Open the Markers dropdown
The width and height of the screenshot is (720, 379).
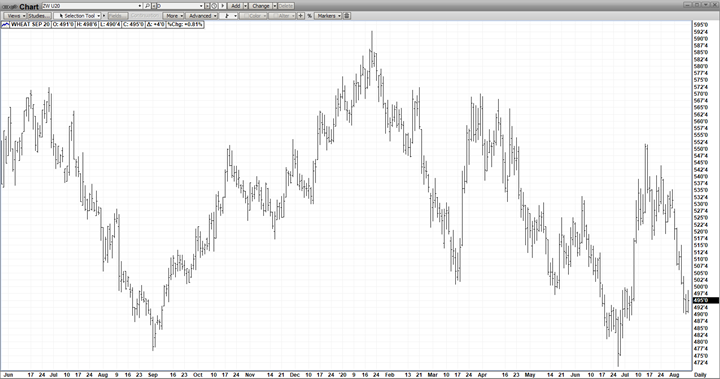click(x=327, y=16)
